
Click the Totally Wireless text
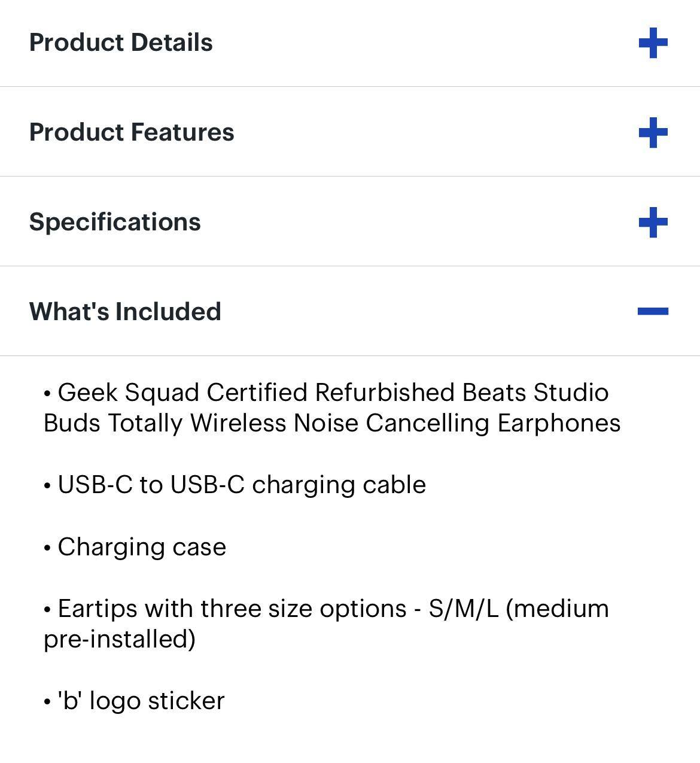tap(196, 423)
